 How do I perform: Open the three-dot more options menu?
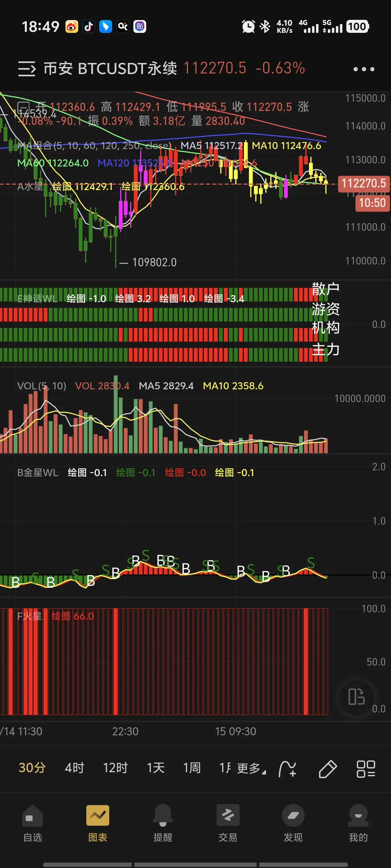[364, 69]
